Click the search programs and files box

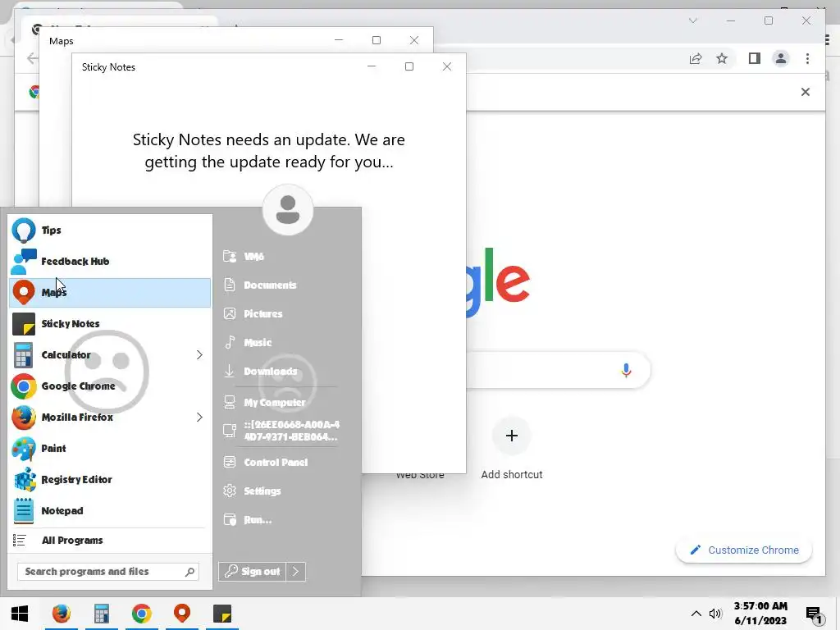[x=109, y=572]
